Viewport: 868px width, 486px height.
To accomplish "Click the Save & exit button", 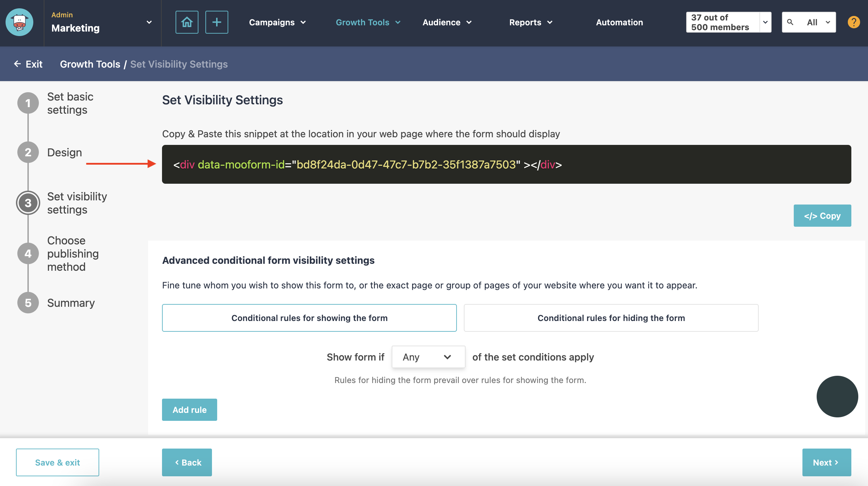I will click(x=57, y=462).
